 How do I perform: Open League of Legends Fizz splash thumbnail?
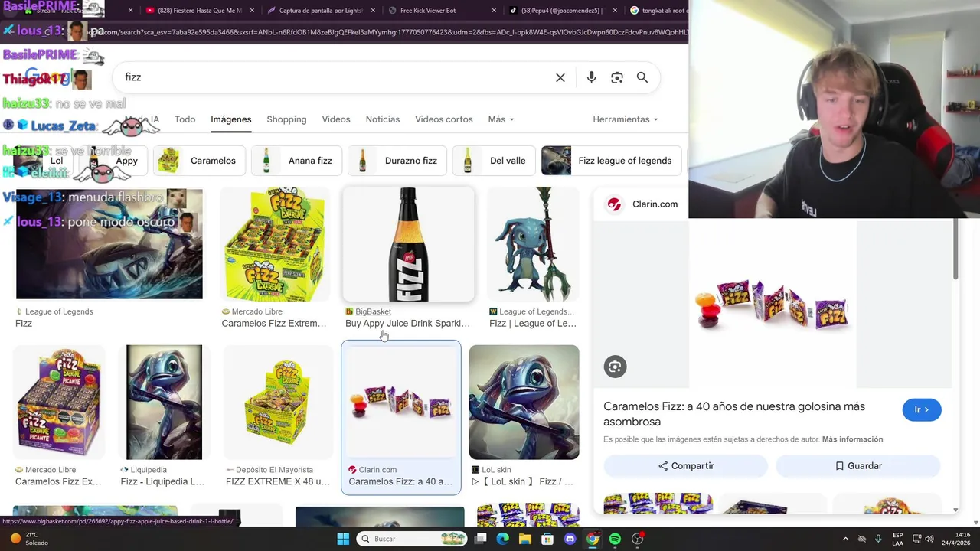pyautogui.click(x=109, y=244)
